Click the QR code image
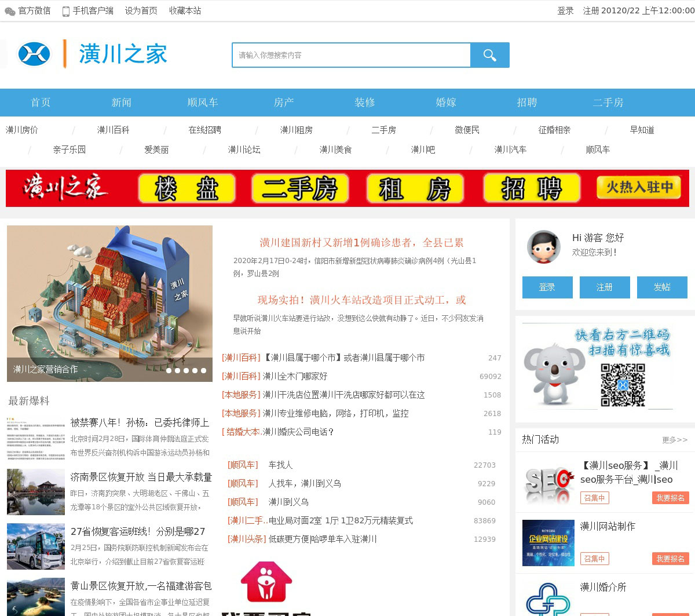695x616 pixels. coord(623,385)
